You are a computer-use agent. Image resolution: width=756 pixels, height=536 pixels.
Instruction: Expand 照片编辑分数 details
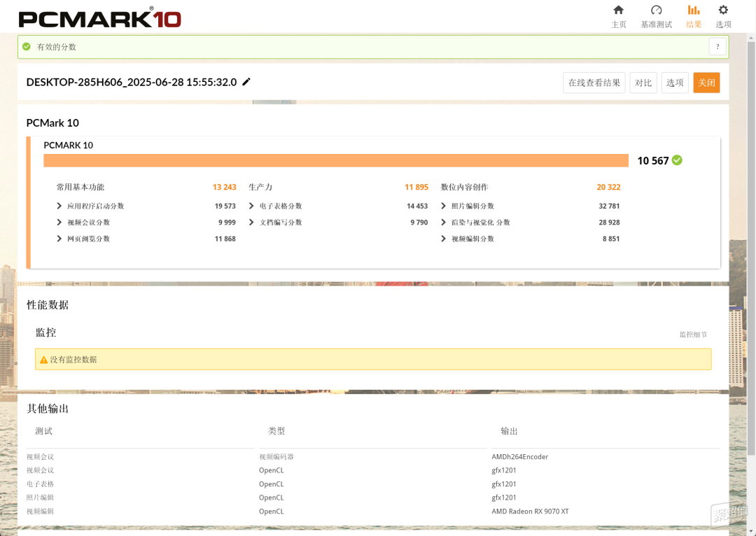(x=443, y=206)
